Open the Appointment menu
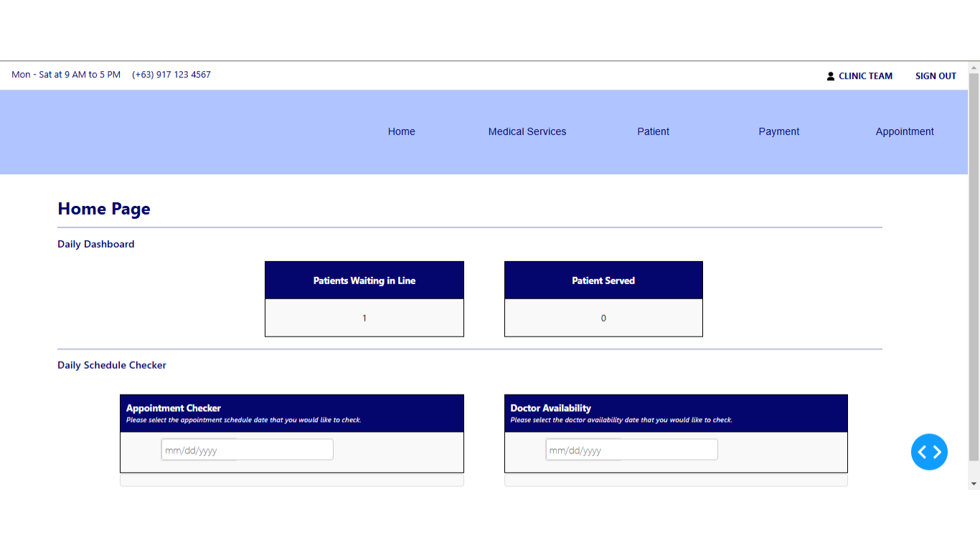This screenshot has height=551, width=980. pos(905,131)
